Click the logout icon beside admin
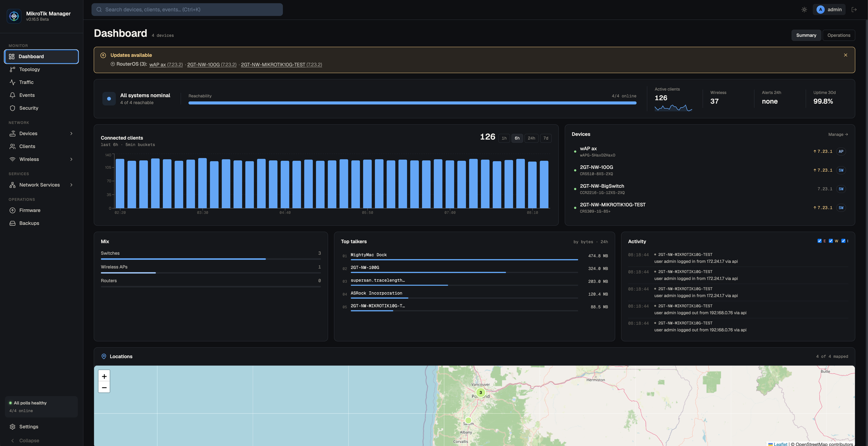This screenshot has height=446, width=868. click(x=854, y=9)
